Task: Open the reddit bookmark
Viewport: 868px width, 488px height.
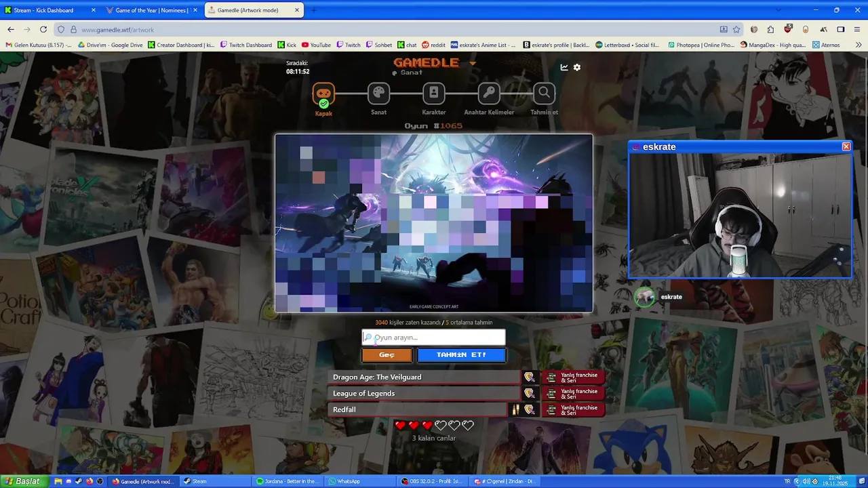Action: (x=434, y=45)
